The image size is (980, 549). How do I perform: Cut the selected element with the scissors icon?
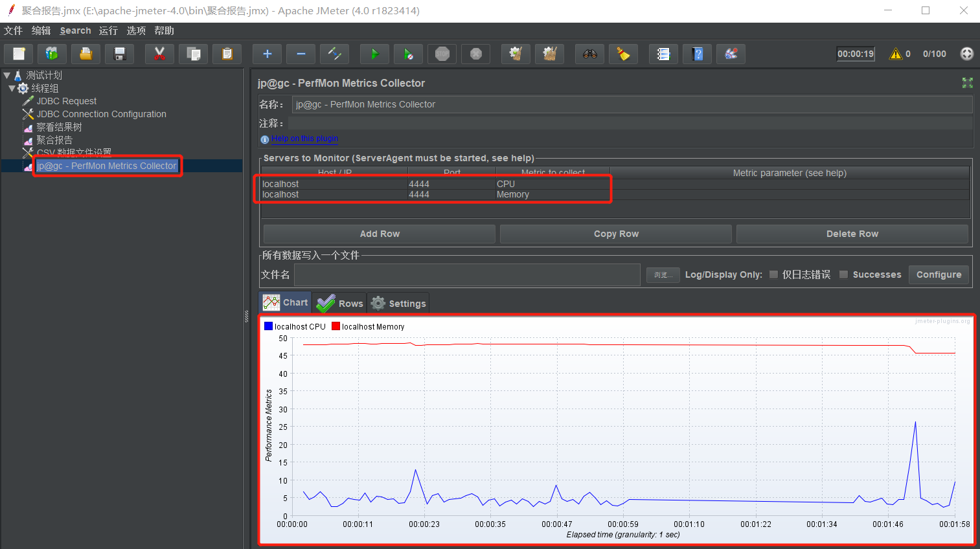coord(160,54)
